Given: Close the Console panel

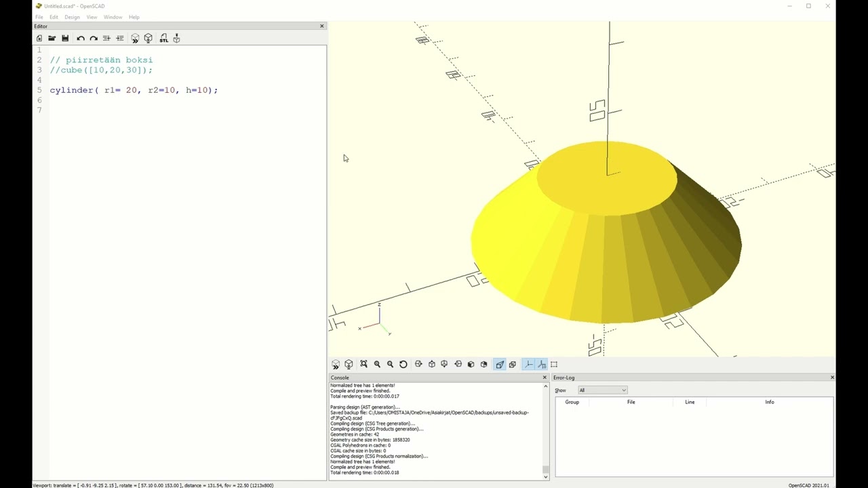Looking at the screenshot, I should 545,378.
